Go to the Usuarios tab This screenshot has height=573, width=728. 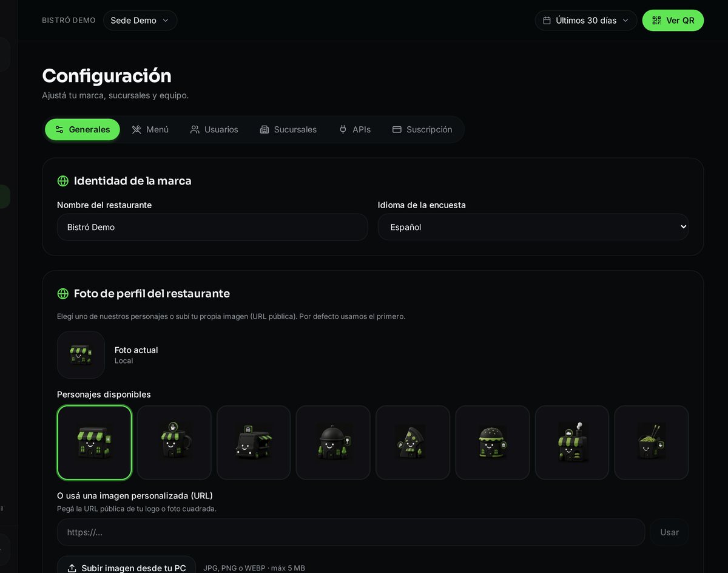click(214, 129)
